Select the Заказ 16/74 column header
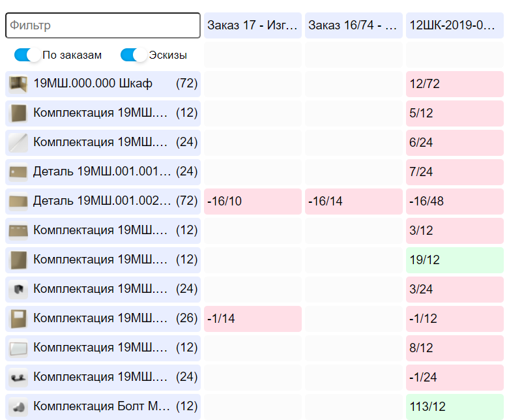Viewport: 509px width, 420px height. pyautogui.click(x=354, y=26)
